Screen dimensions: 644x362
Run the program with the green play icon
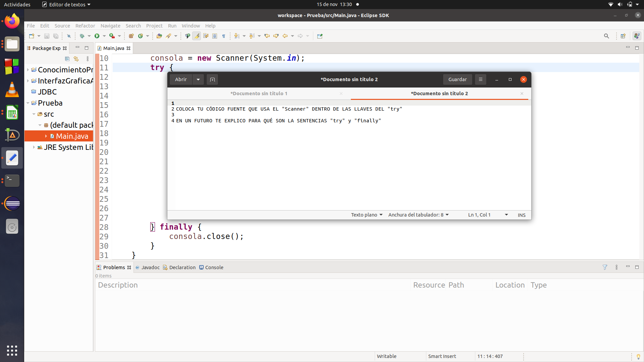(x=97, y=36)
